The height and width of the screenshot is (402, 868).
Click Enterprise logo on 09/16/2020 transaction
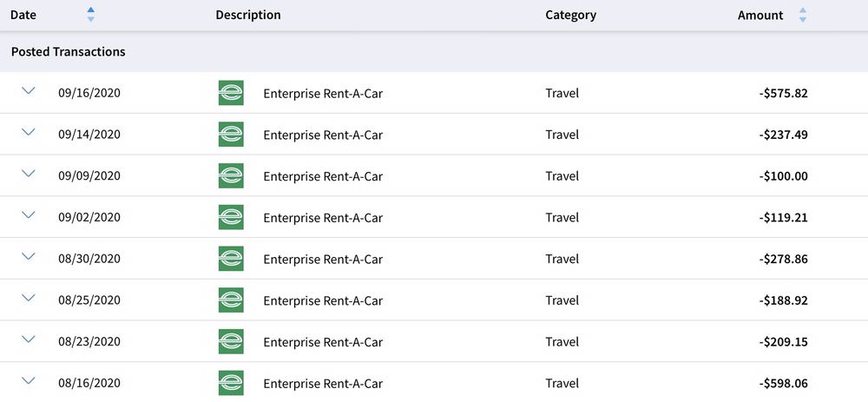coord(231,93)
